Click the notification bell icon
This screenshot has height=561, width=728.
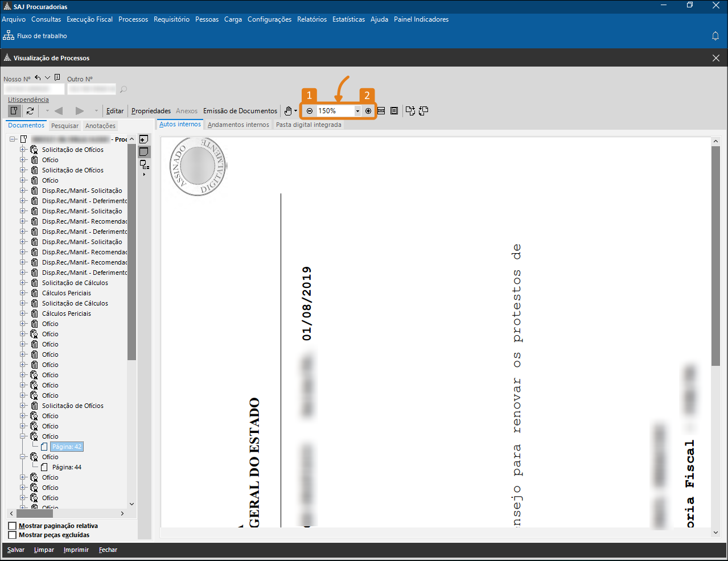(x=715, y=36)
